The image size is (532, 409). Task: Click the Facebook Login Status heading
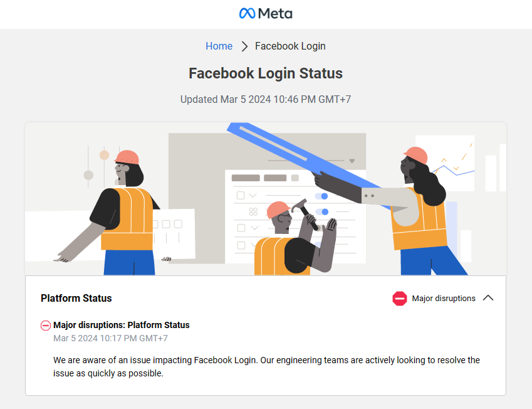pyautogui.click(x=266, y=73)
